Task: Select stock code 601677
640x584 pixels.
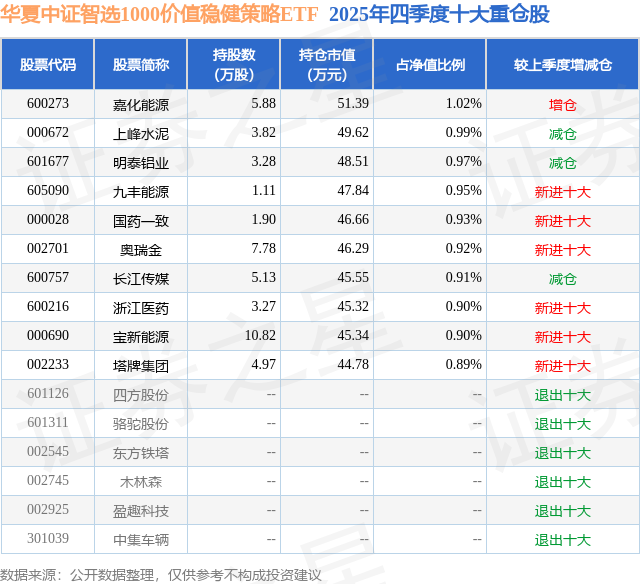Action: click(48, 162)
